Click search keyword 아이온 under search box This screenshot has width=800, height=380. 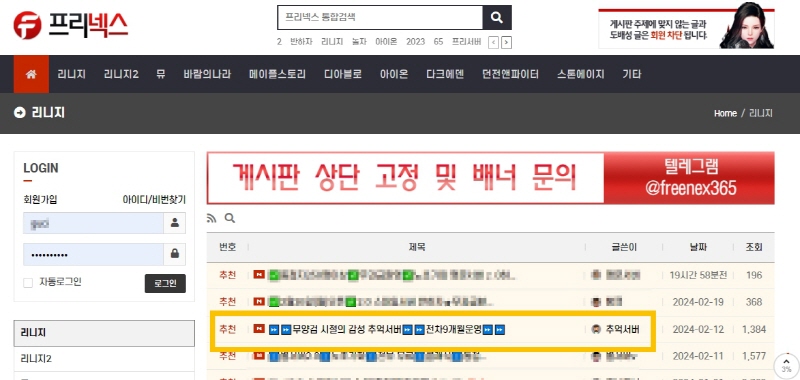[x=386, y=42]
